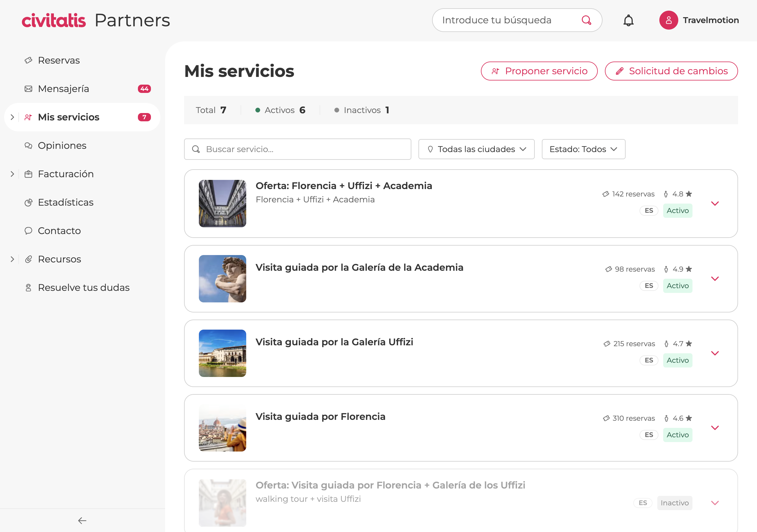Open the Estado: Todos dropdown

pos(584,149)
